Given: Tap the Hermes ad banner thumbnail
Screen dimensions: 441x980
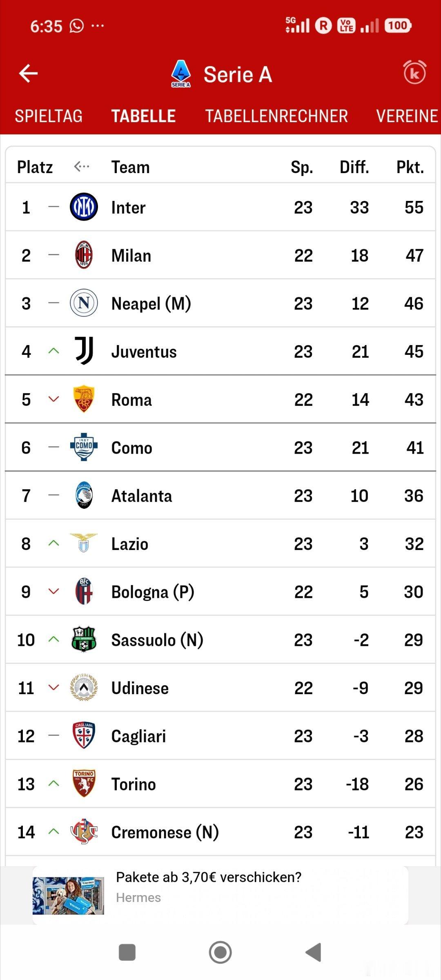Looking at the screenshot, I should [x=68, y=895].
